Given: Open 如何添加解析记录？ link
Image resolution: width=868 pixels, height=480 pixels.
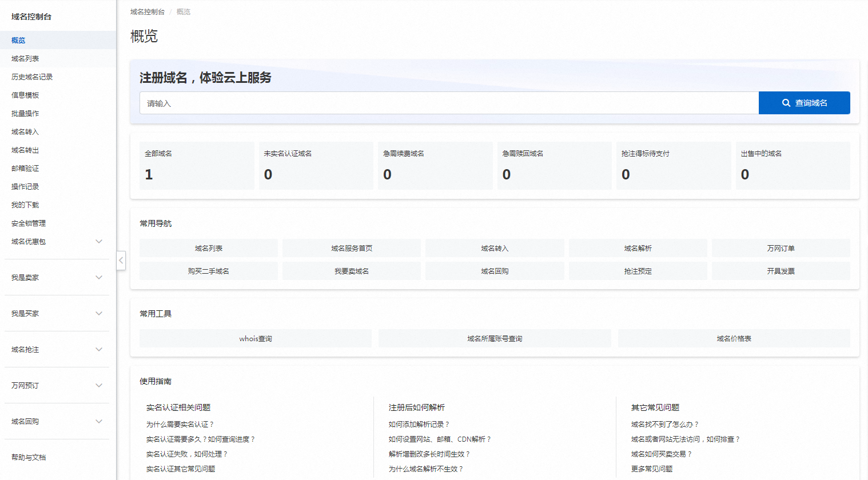Looking at the screenshot, I should coord(419,424).
